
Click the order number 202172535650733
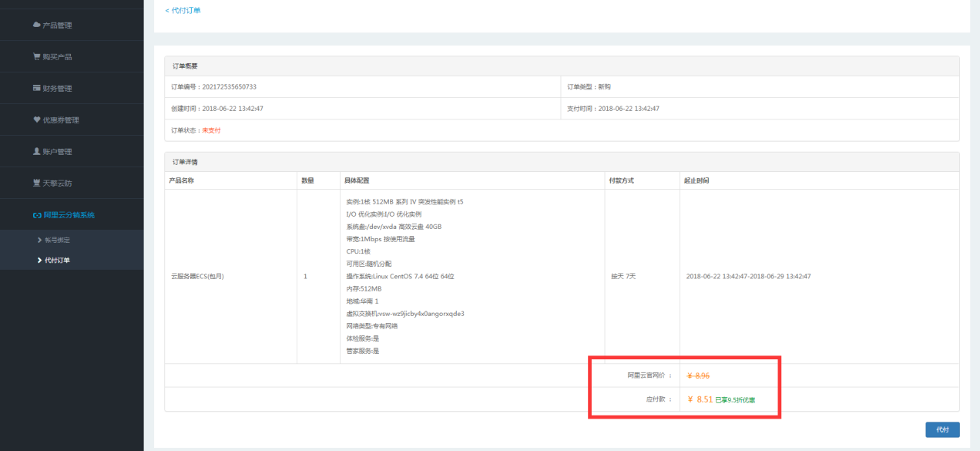tap(229, 87)
